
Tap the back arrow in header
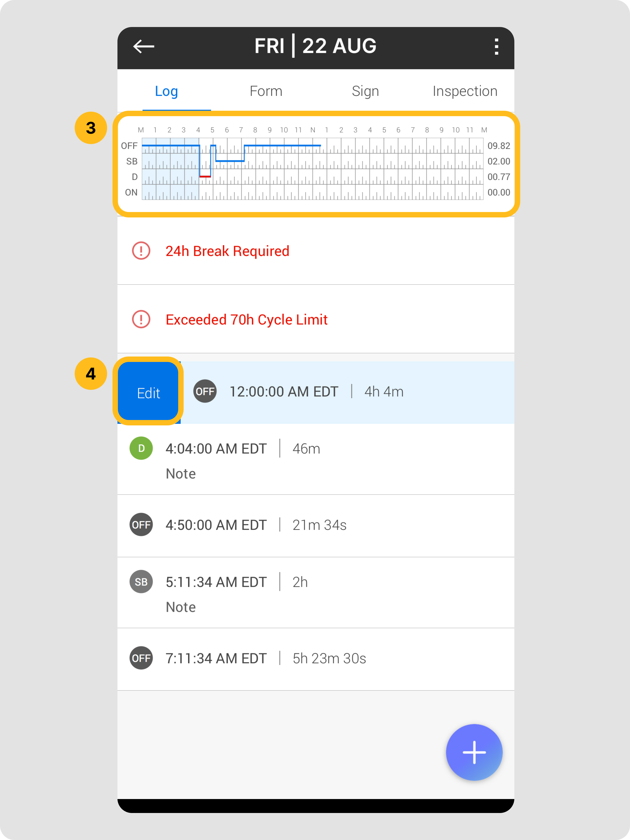tap(144, 47)
